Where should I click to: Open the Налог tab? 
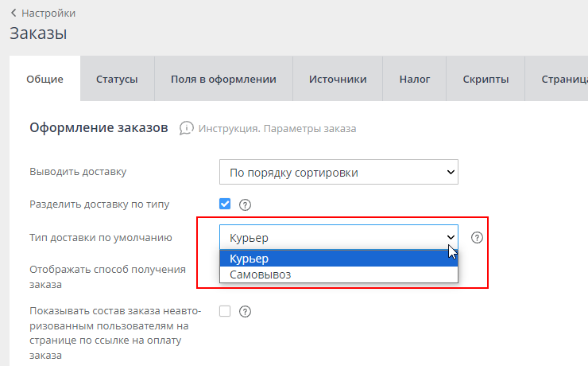click(415, 79)
